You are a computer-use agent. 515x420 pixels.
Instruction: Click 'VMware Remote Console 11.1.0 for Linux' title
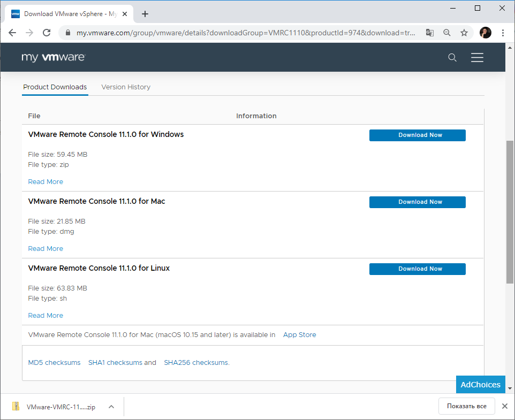[99, 268]
